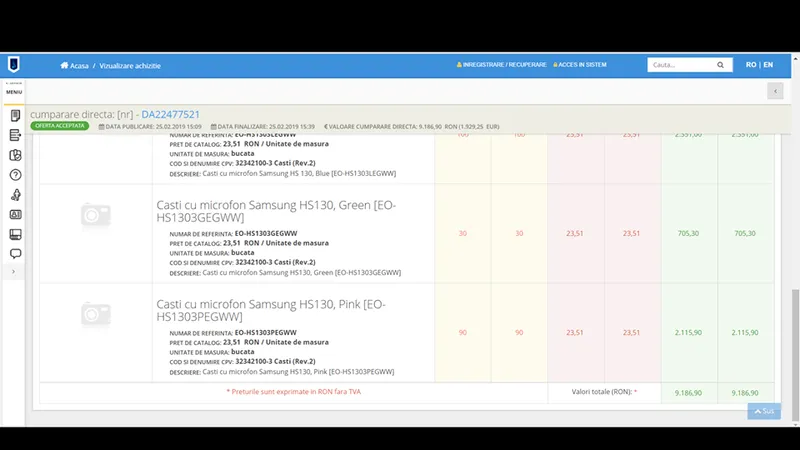Click Pink row description text
The height and width of the screenshot is (450, 800).
coord(298,371)
